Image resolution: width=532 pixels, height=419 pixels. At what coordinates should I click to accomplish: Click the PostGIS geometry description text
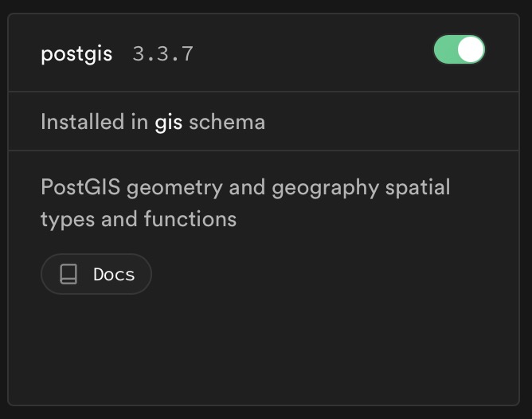point(245,188)
